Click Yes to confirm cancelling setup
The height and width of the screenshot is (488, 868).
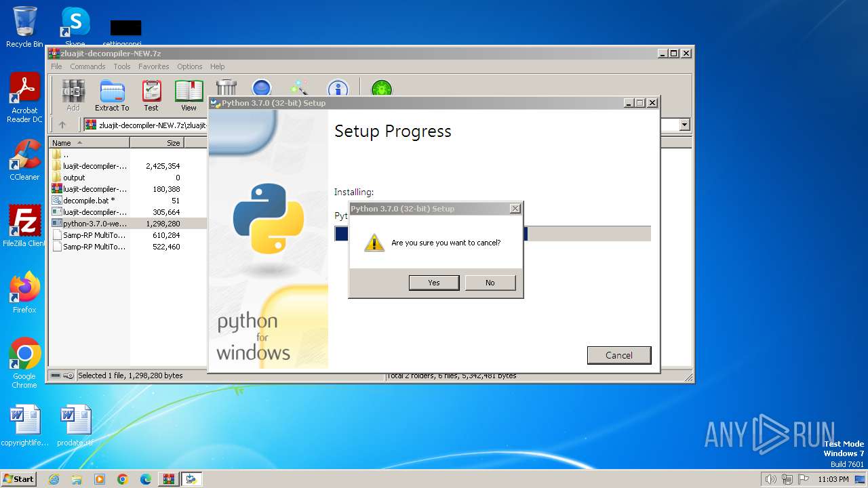[x=434, y=283]
